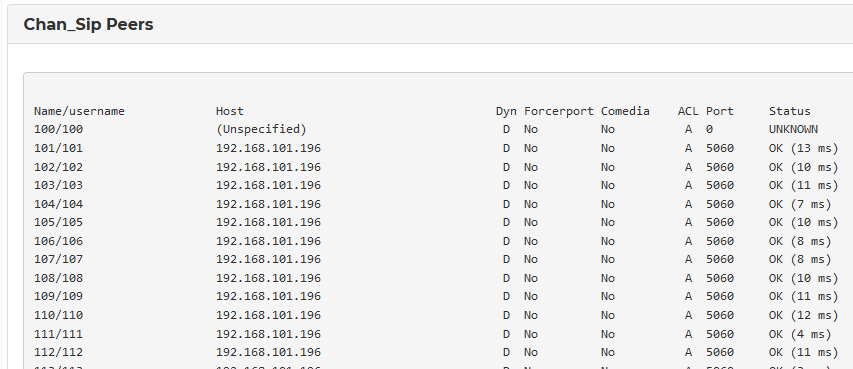Select the Host column header
This screenshot has height=369, width=853.
[230, 111]
